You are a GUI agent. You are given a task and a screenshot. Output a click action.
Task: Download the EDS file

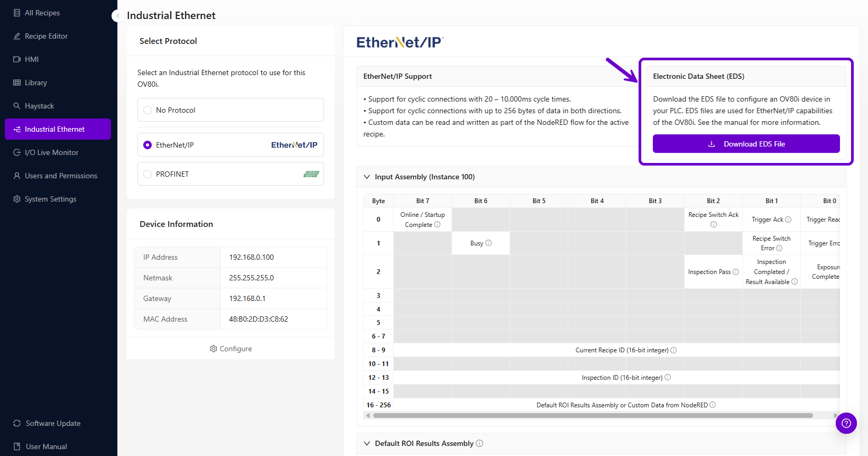click(x=746, y=144)
